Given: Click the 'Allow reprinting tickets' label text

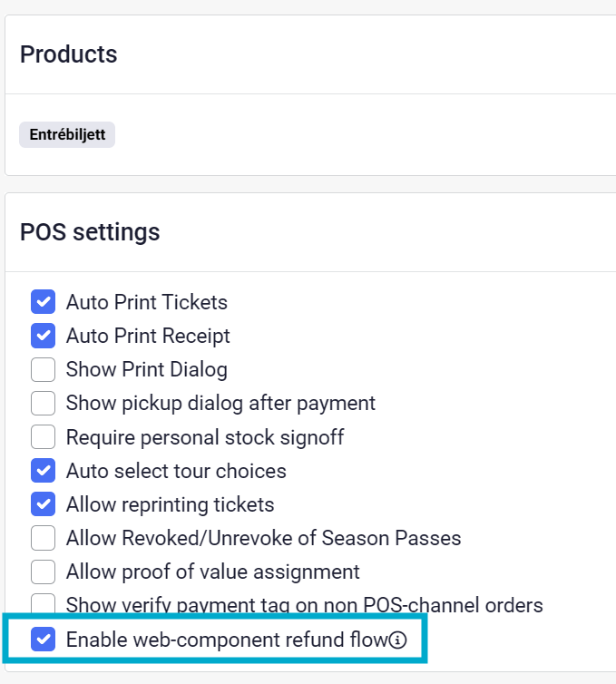Looking at the screenshot, I should pyautogui.click(x=171, y=504).
